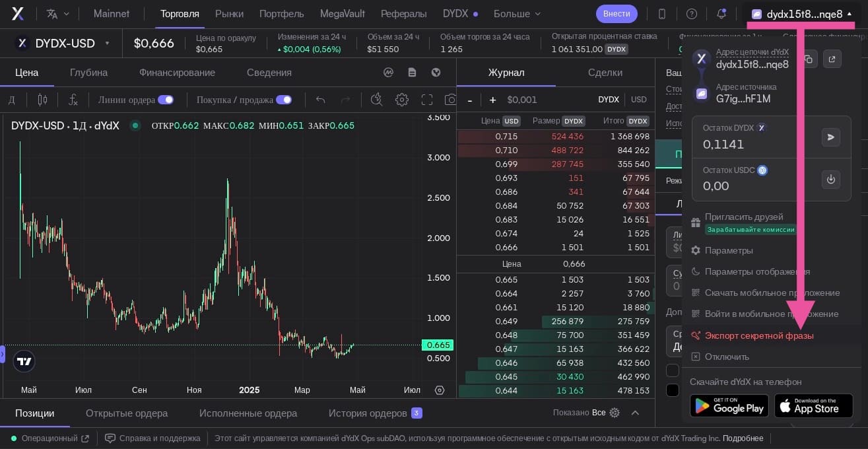Take chart snapshot with camera icon
The image size is (868, 449).
tap(451, 100)
